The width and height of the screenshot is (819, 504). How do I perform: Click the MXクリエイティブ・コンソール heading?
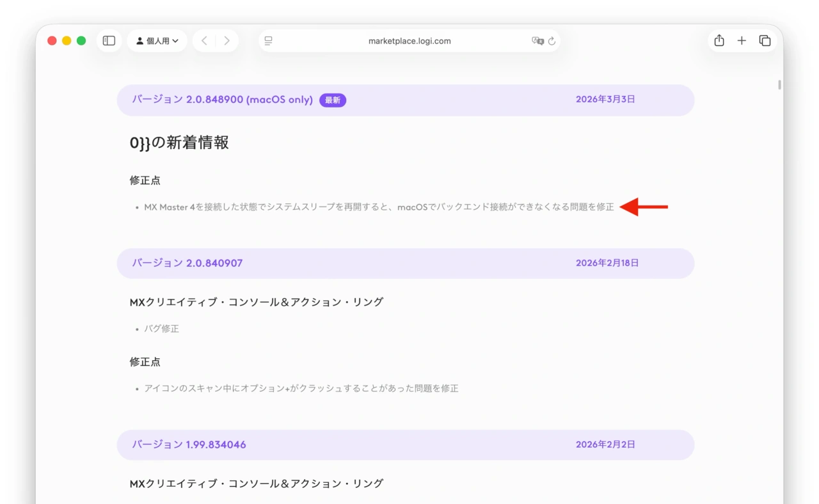pyautogui.click(x=255, y=301)
